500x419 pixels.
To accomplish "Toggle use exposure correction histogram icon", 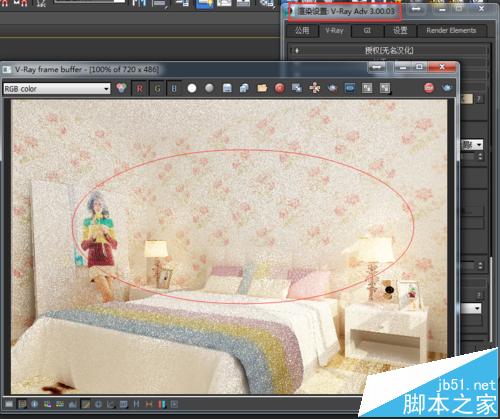I will [73, 404].
